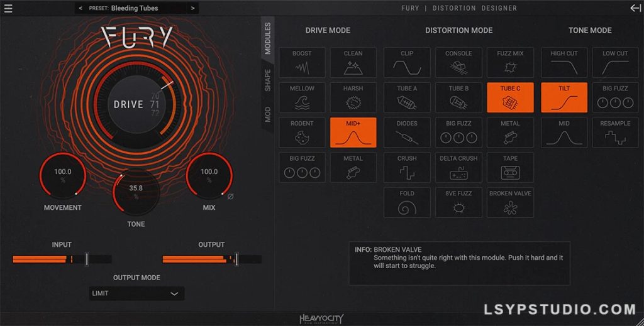Click the TONE MODE heading
Viewport: 644px width, 326px height.
(x=590, y=30)
